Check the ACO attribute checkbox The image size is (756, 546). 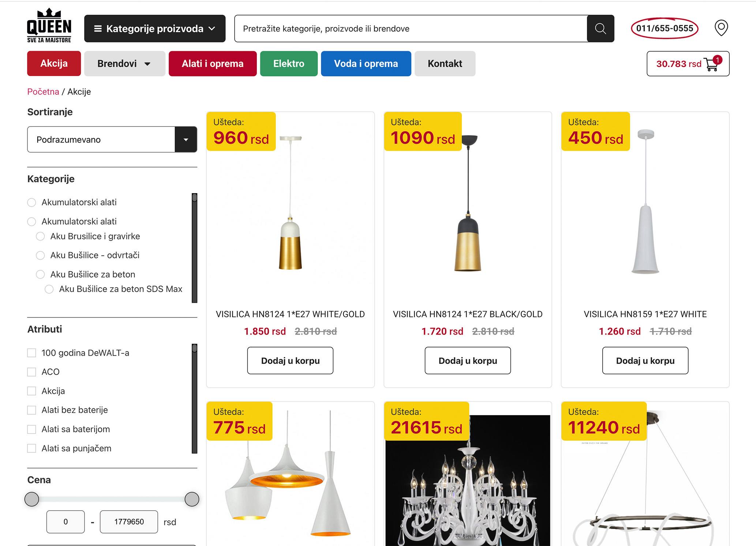click(32, 372)
